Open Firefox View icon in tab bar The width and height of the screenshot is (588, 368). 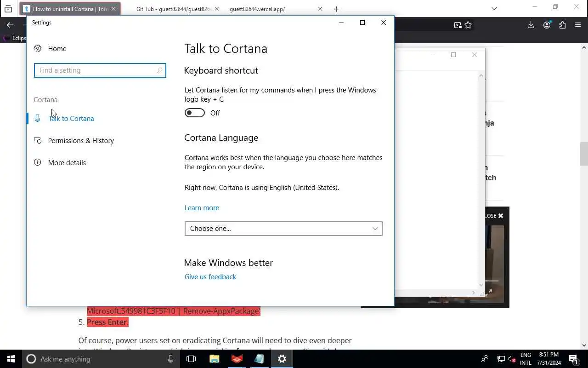point(8,9)
